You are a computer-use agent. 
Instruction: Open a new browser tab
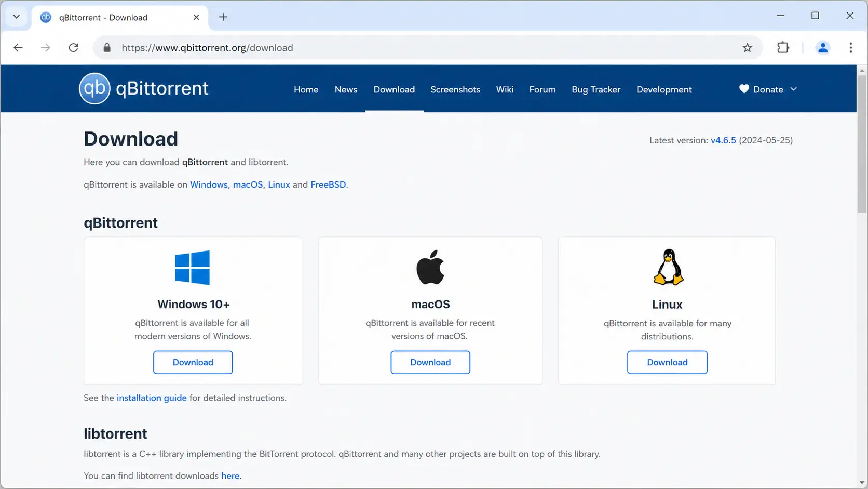click(223, 17)
